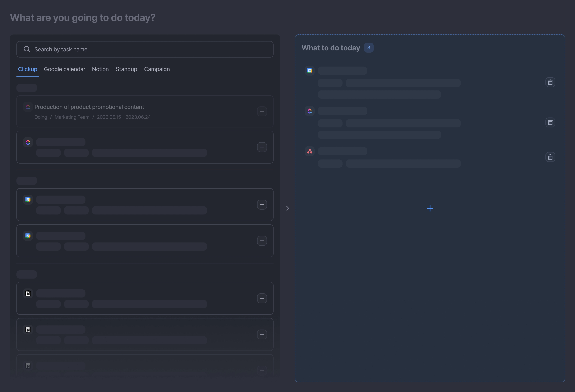Click the Doing status text
The image size is (575, 392).
point(41,117)
